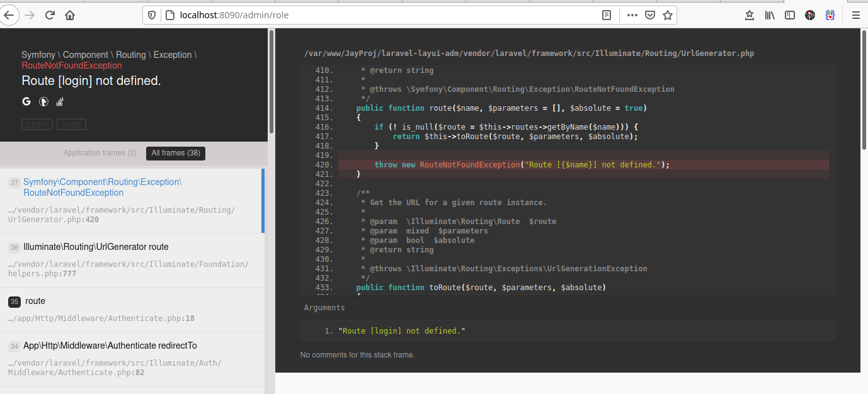The height and width of the screenshot is (394, 868).
Task: Click the COPY button under the exception
Action: point(37,124)
